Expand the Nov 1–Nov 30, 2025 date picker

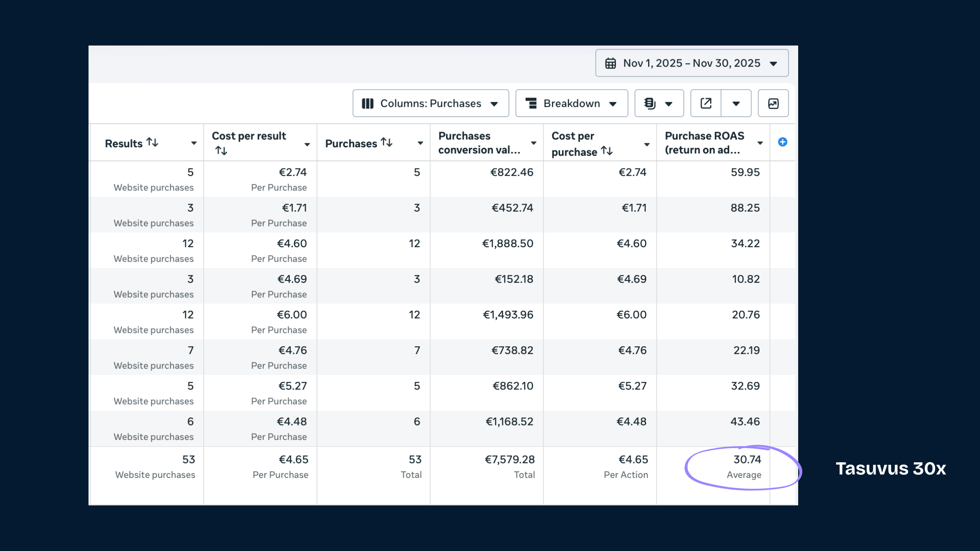click(691, 63)
